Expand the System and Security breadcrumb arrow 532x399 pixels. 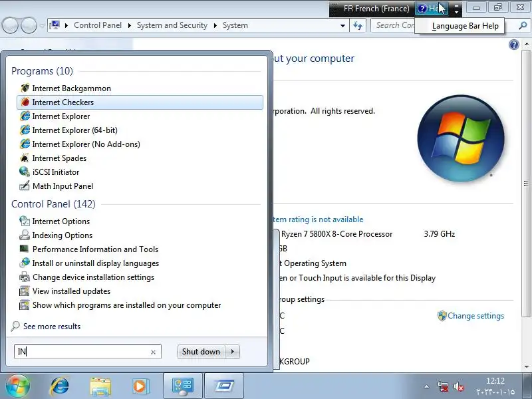click(215, 25)
